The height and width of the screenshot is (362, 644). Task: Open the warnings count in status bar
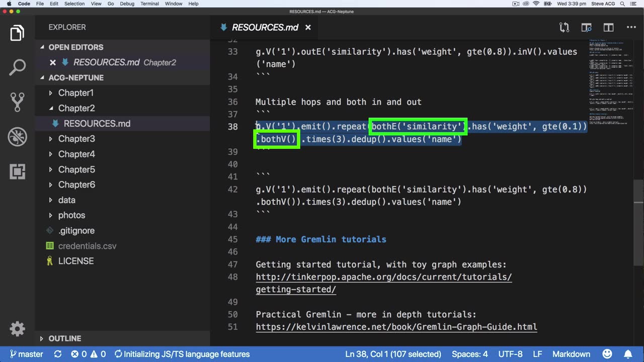[98, 354]
